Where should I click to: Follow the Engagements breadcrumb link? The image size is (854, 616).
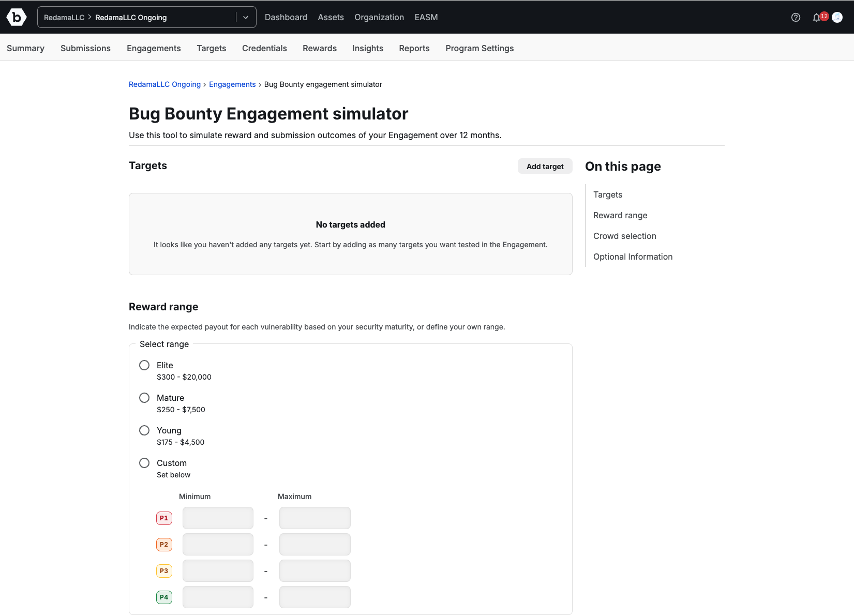(x=232, y=84)
